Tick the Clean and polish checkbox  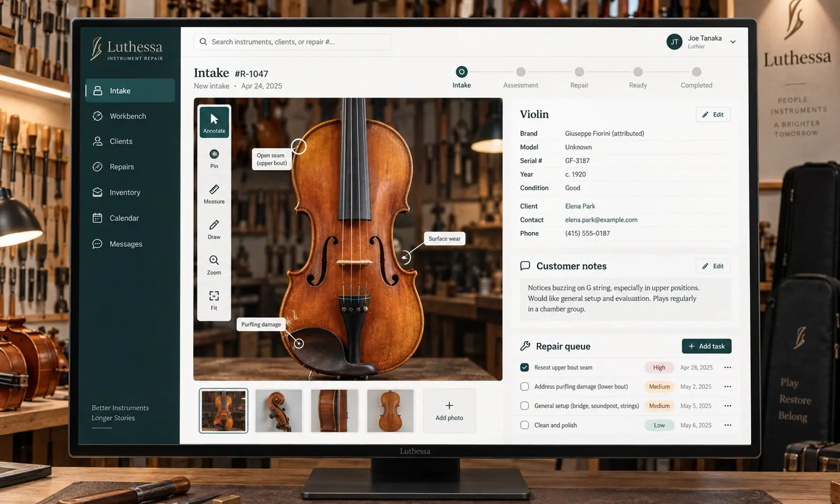click(x=524, y=425)
